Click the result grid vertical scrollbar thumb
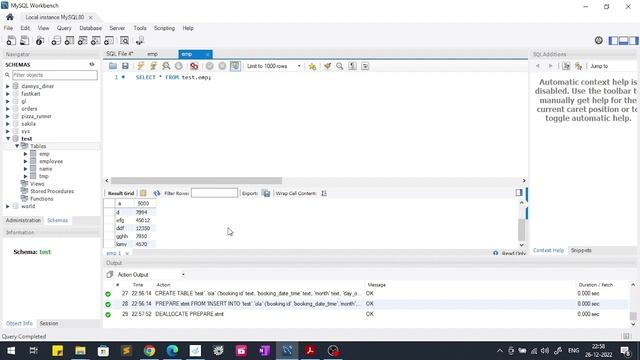 [x=522, y=230]
